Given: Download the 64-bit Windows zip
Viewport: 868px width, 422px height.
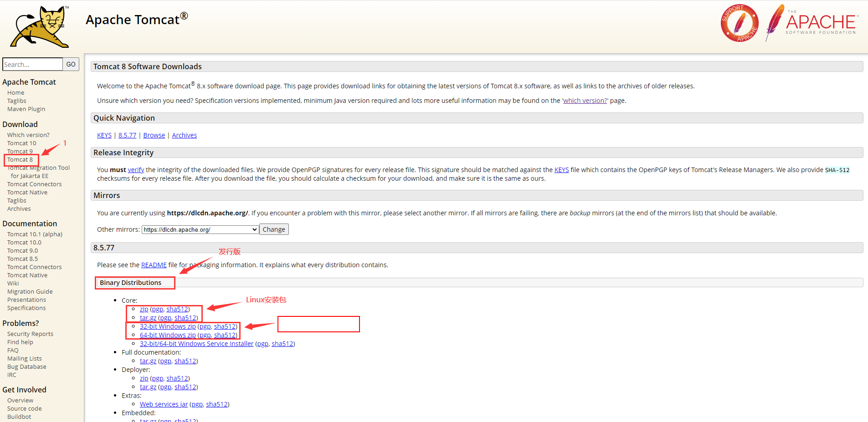Looking at the screenshot, I should tap(168, 335).
